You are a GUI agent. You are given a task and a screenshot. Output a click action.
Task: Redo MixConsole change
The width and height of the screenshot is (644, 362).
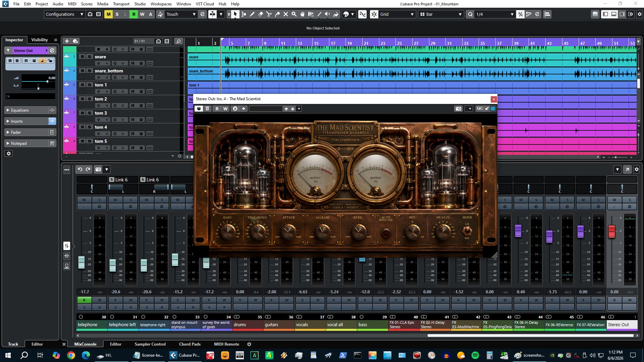coord(88,169)
